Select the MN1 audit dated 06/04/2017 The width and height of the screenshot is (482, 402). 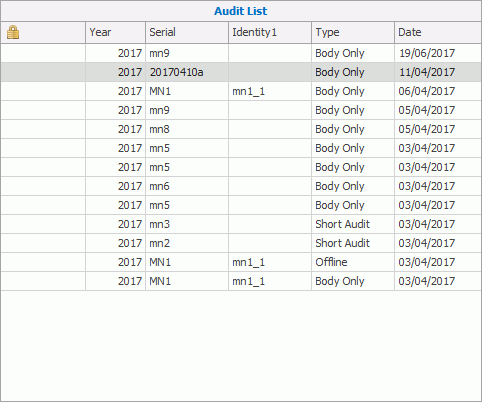[x=241, y=91]
